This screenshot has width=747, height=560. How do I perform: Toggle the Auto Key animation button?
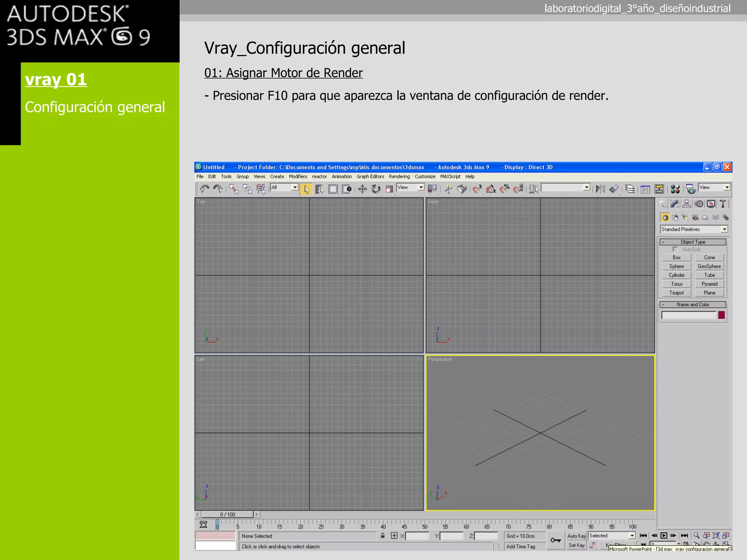click(576, 536)
